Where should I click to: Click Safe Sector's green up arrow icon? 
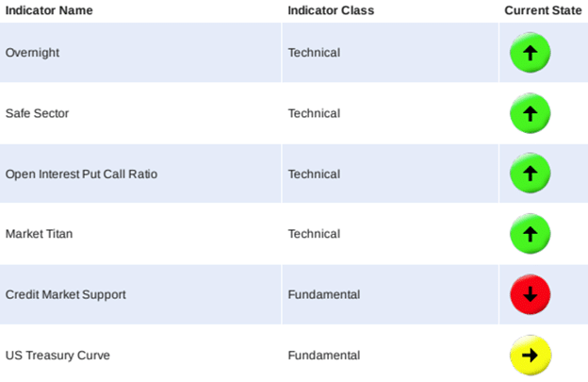click(x=530, y=113)
